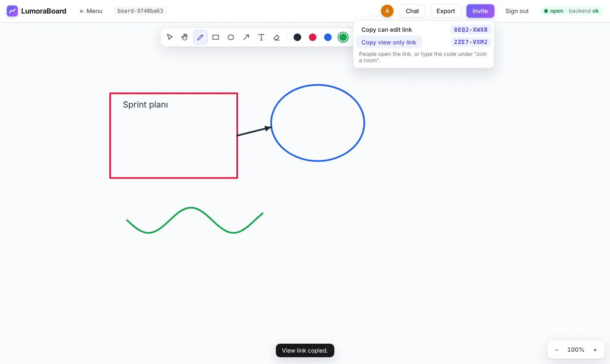Select the black arrow connector
Screen dimensions: 610x364
pos(254,131)
